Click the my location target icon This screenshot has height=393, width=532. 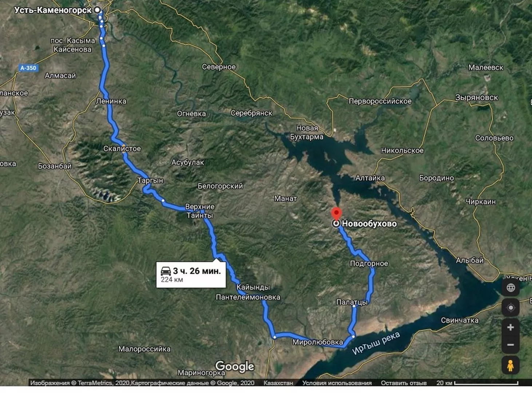click(511, 308)
